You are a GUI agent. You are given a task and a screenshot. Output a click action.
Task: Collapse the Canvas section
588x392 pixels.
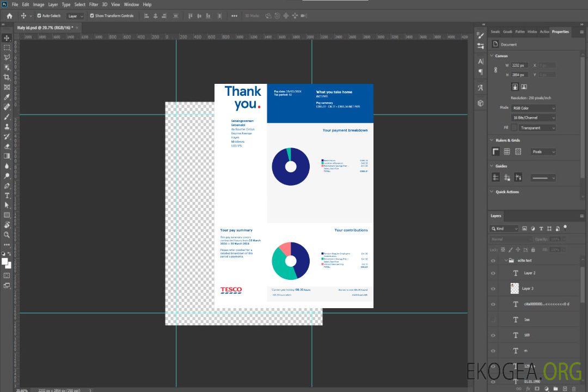click(492, 56)
